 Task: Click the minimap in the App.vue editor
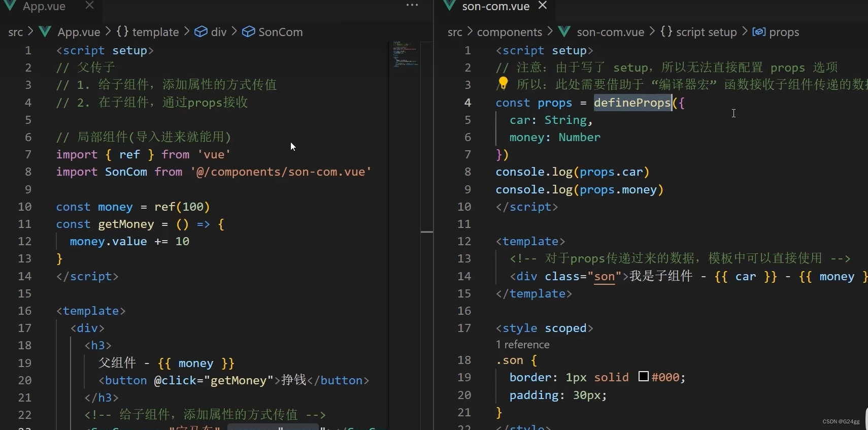[x=406, y=54]
